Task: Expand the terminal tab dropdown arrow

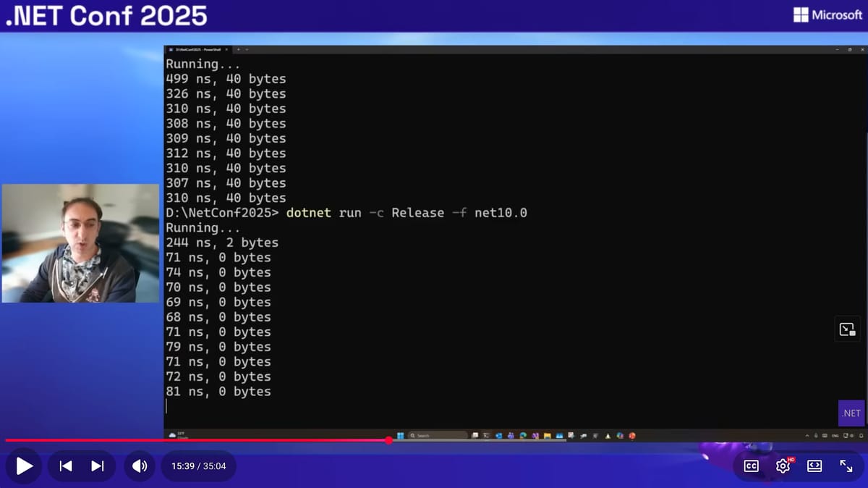Action: coord(247,49)
